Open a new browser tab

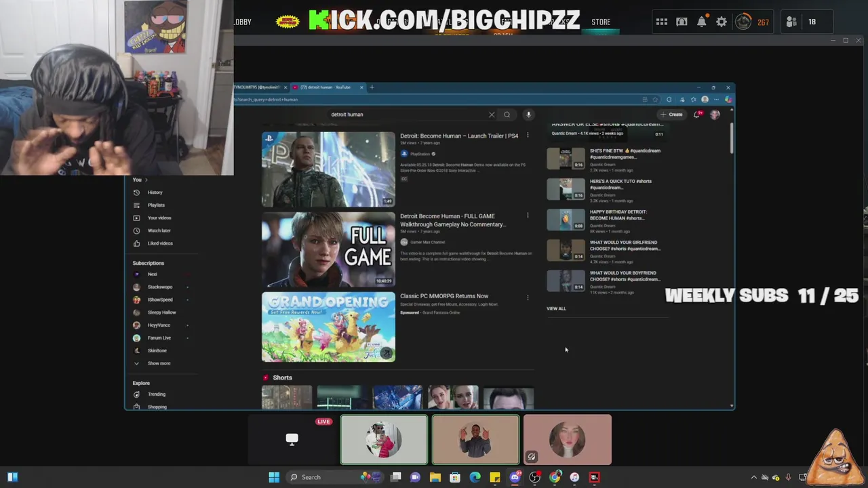[x=372, y=87]
